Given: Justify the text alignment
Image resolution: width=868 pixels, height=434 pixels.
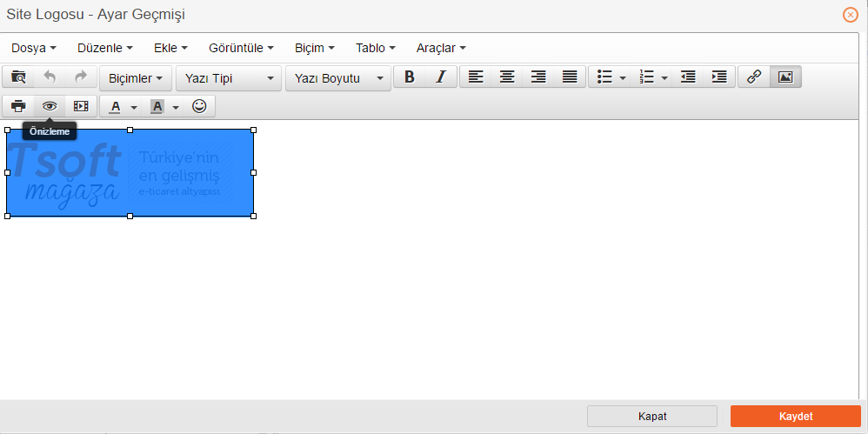Looking at the screenshot, I should 570,77.
